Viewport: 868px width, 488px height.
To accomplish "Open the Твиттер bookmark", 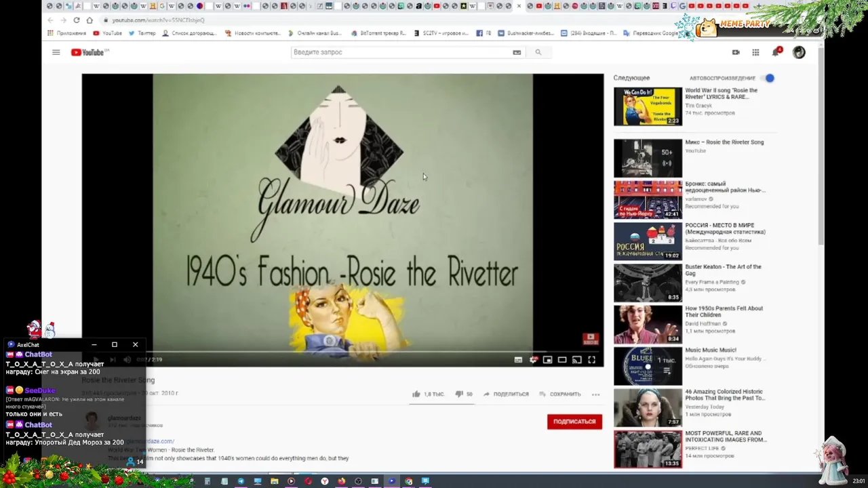I will click(142, 33).
